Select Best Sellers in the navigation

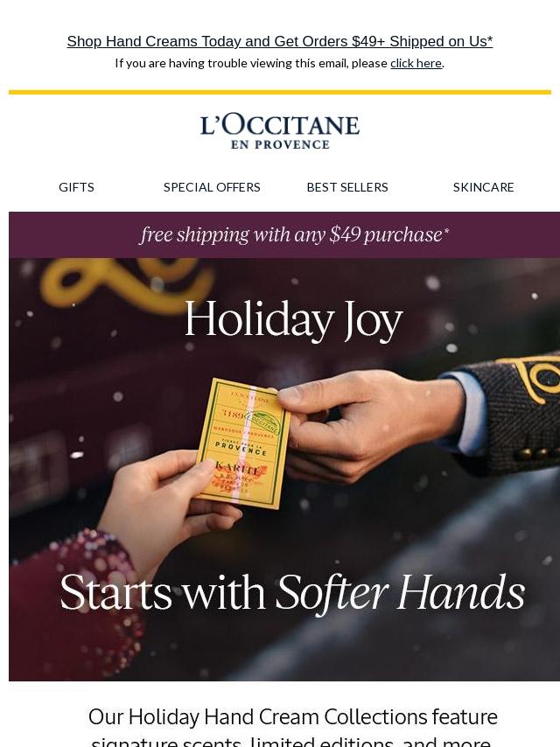pos(347,187)
